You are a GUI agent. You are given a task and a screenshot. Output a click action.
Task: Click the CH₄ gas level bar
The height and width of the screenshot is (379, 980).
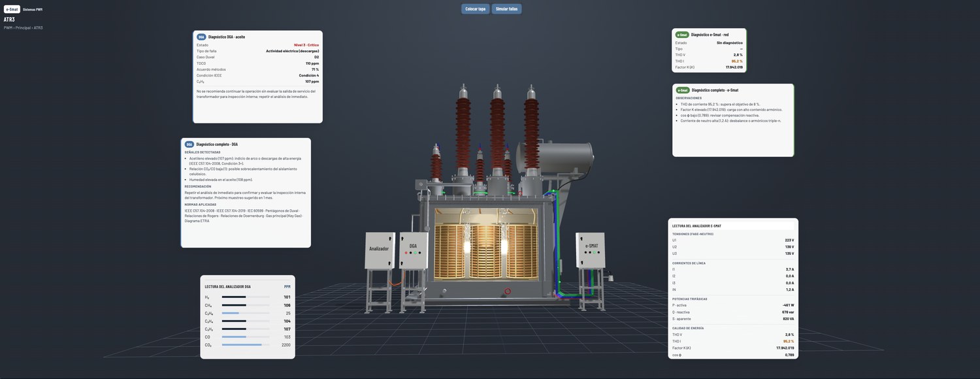click(246, 305)
